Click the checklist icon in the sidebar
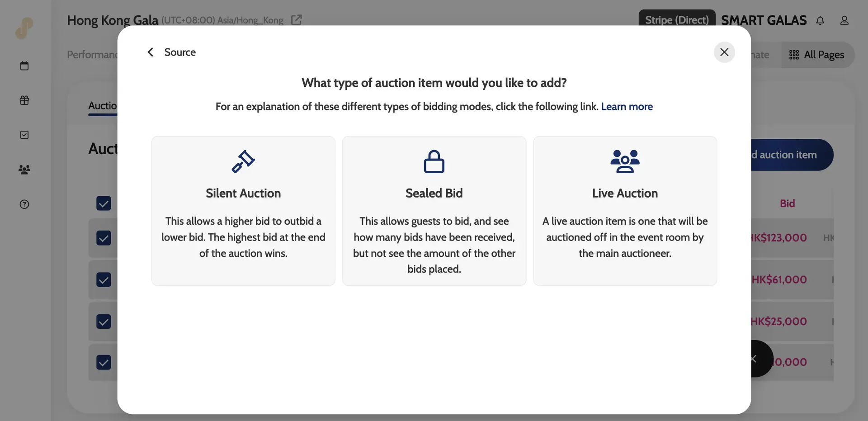This screenshot has height=421, width=868. [x=24, y=135]
